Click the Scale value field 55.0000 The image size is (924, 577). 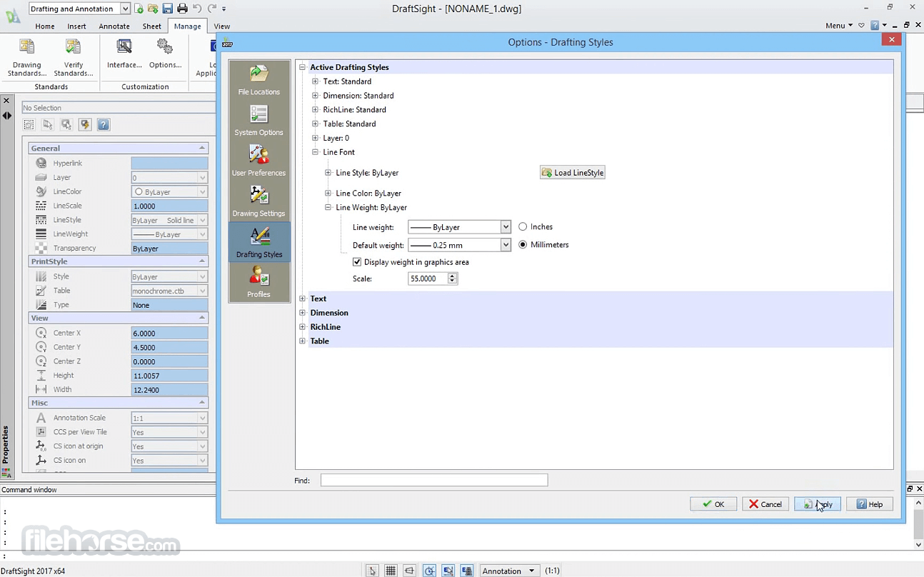(x=428, y=279)
